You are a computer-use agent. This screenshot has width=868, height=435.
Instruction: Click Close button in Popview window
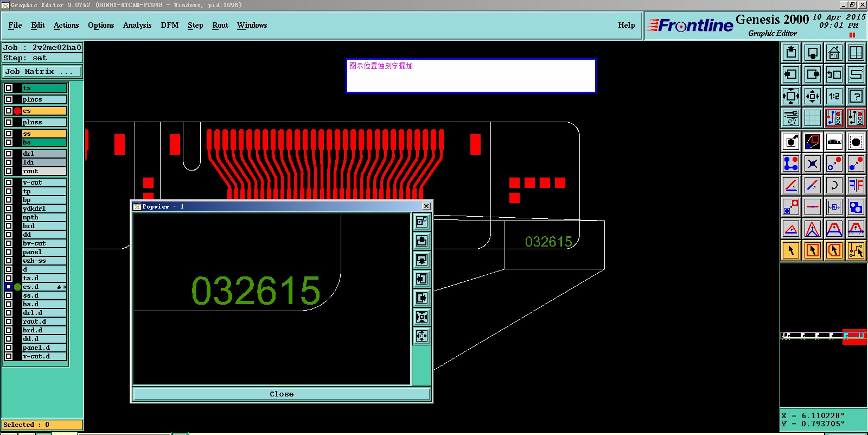(x=282, y=394)
